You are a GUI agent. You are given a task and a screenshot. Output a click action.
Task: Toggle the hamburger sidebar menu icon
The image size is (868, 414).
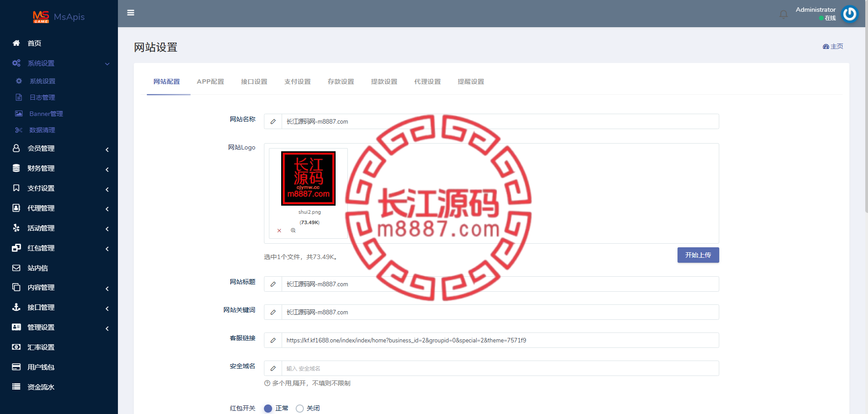pos(131,13)
